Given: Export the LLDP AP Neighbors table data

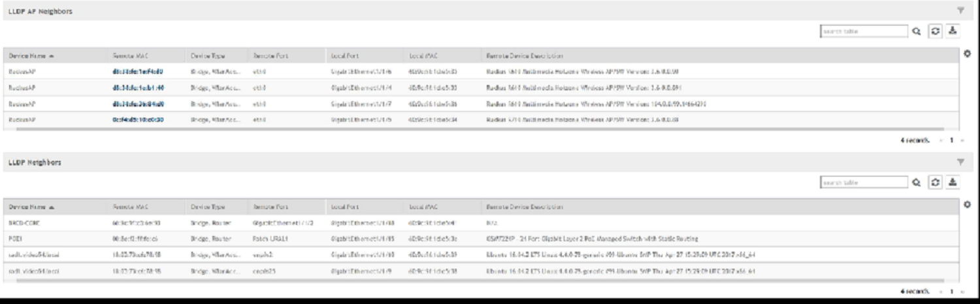Looking at the screenshot, I should tap(953, 31).
